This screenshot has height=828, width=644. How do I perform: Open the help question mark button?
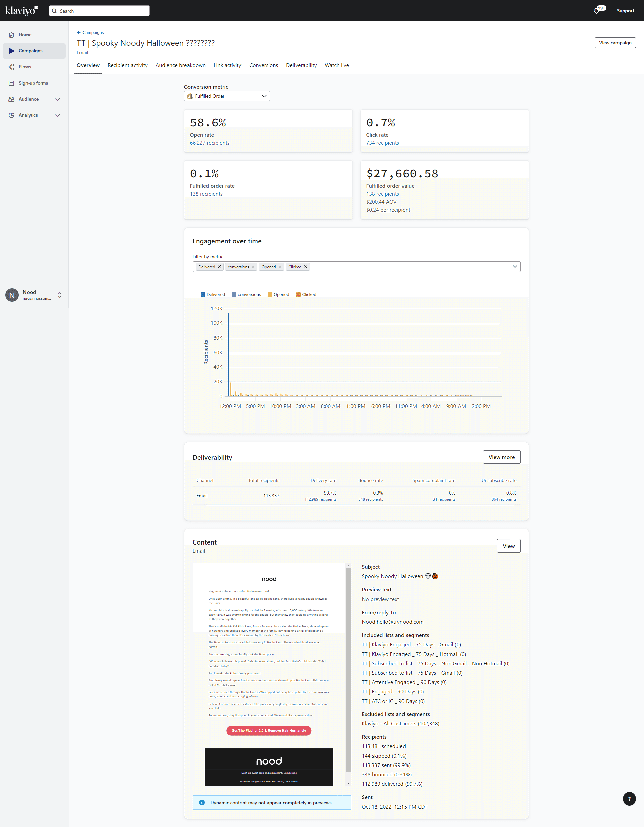pyautogui.click(x=629, y=799)
